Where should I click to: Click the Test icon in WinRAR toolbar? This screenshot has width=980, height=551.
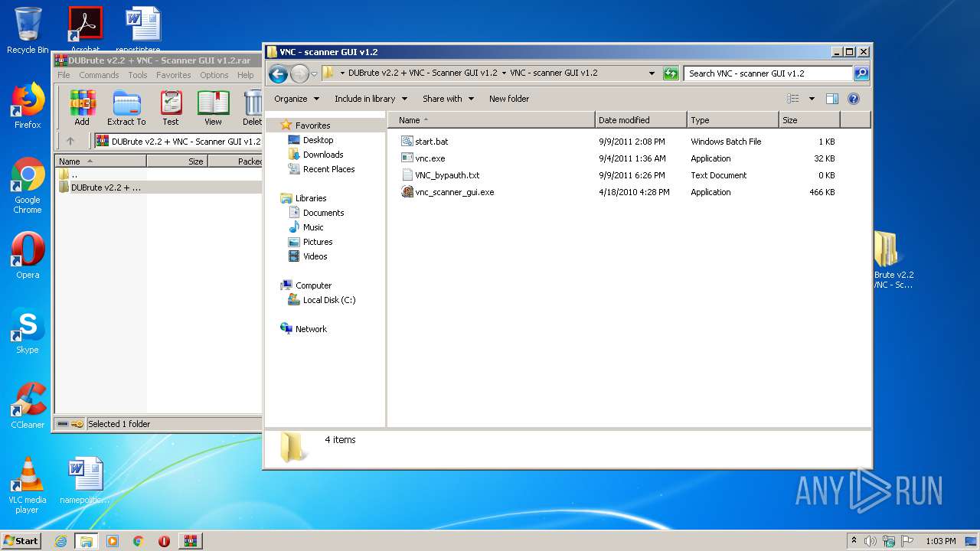point(171,107)
